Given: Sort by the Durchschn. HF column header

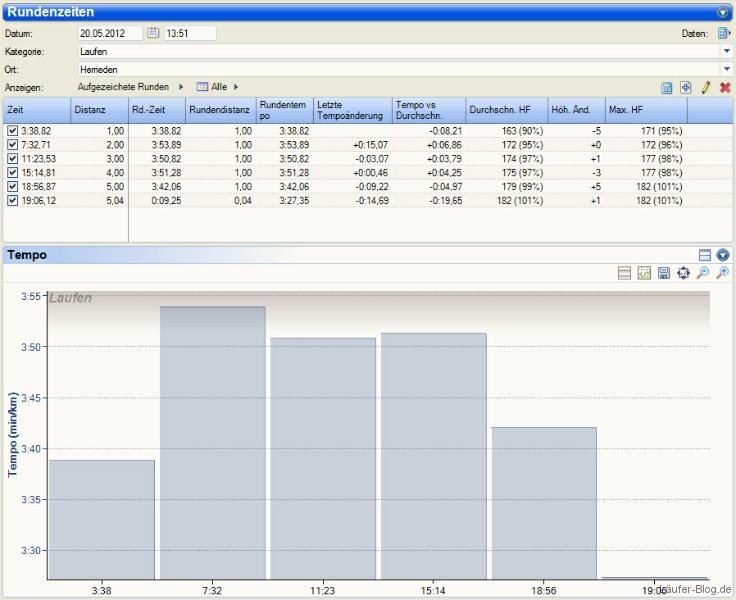Looking at the screenshot, I should point(506,110).
